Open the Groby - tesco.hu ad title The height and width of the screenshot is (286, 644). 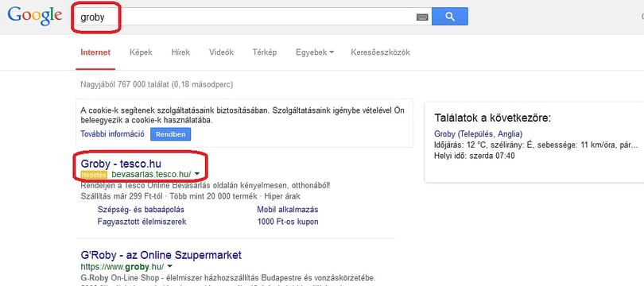121,164
